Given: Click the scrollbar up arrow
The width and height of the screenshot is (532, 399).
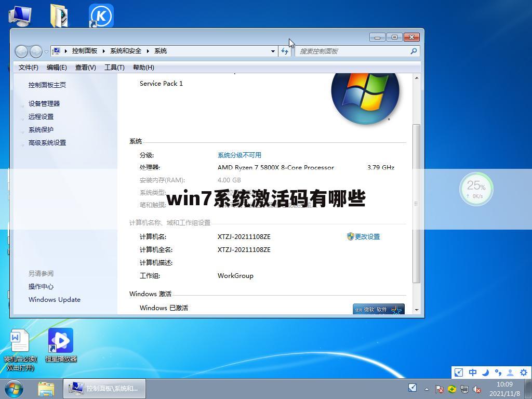Looking at the screenshot, I should [x=417, y=78].
